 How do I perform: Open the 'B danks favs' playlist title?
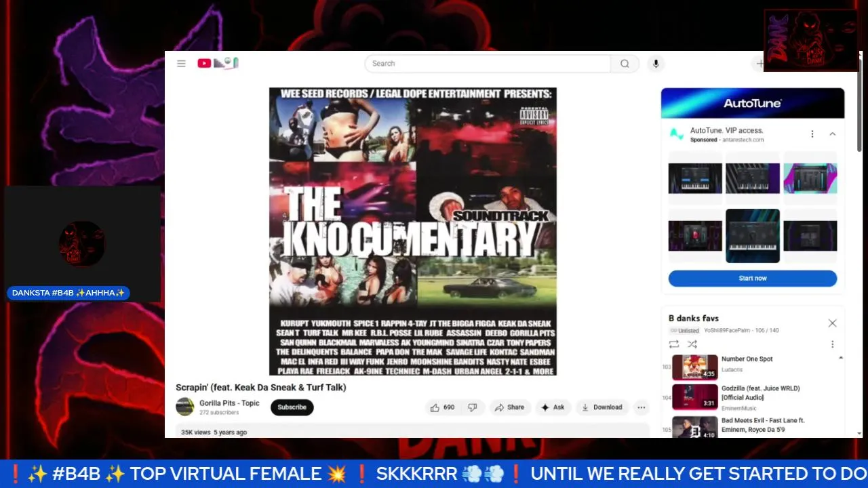694,319
